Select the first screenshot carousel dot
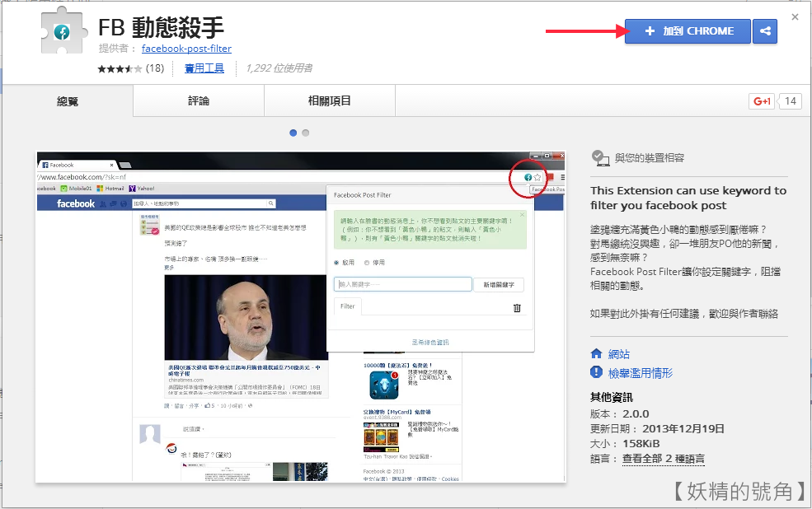The image size is (812, 509). coord(293,133)
